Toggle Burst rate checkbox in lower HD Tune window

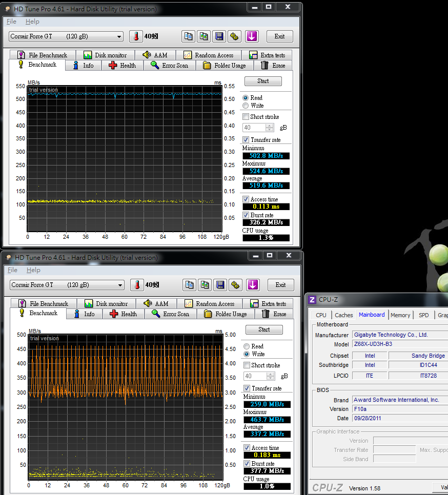(247, 463)
